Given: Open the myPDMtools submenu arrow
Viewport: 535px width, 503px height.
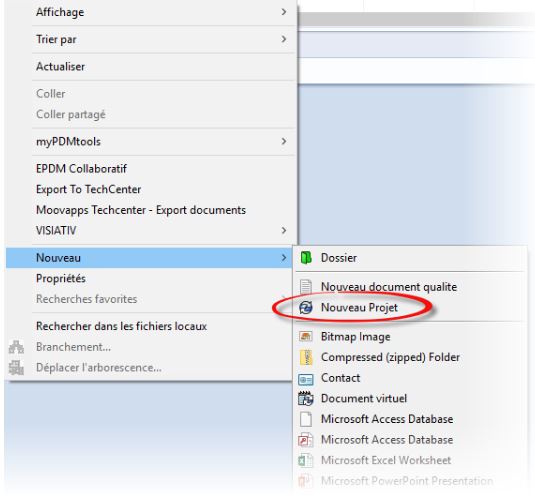Looking at the screenshot, I should [284, 141].
